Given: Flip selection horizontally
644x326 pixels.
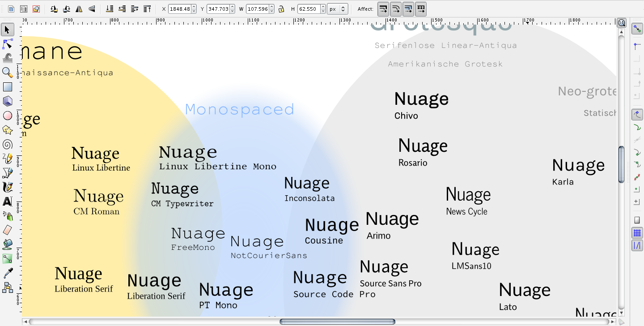Looking at the screenshot, I should click(x=79, y=9).
